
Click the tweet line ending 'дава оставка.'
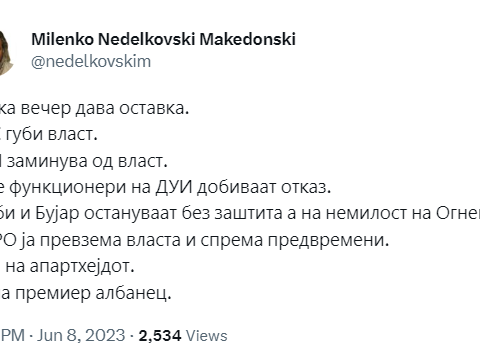point(94,108)
